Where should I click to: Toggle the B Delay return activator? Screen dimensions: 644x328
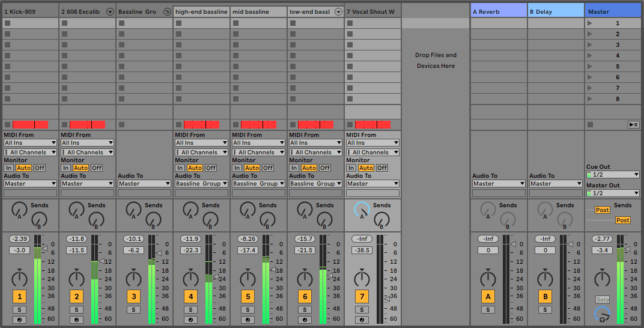[545, 296]
